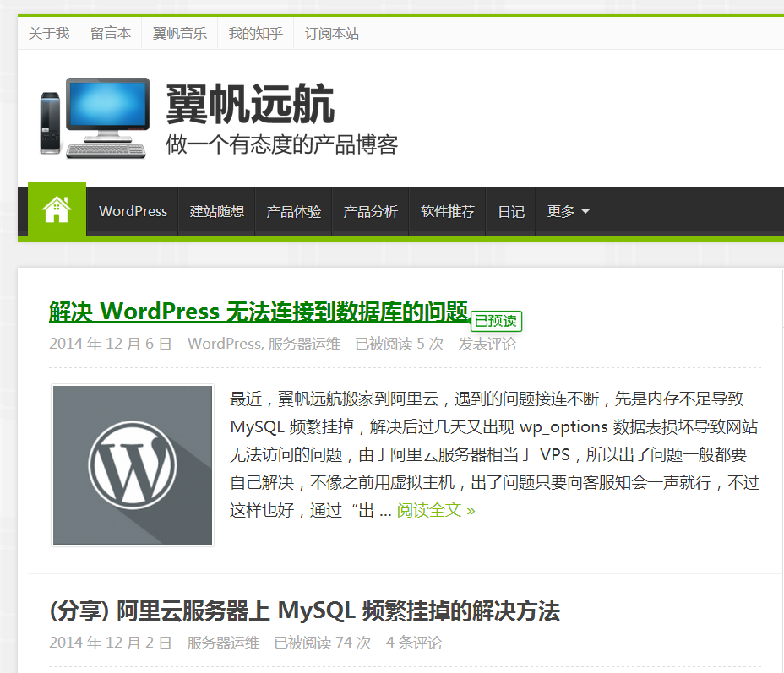Image resolution: width=784 pixels, height=673 pixels.
Task: Open the 订阅本站 top menu item
Action: pos(332,34)
